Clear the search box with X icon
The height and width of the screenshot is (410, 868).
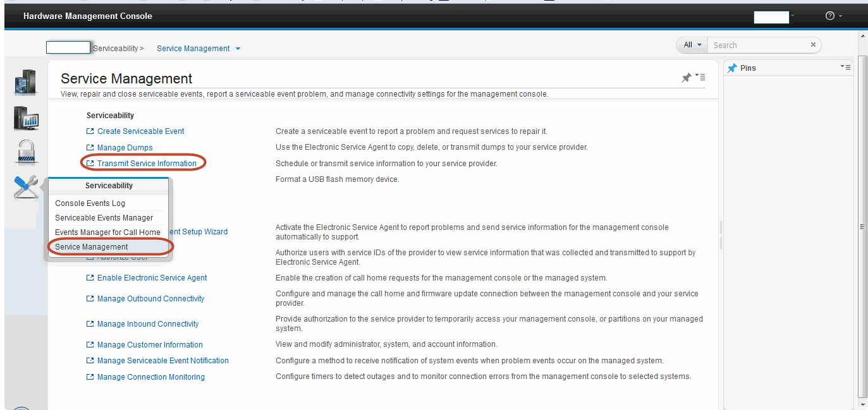pyautogui.click(x=813, y=45)
